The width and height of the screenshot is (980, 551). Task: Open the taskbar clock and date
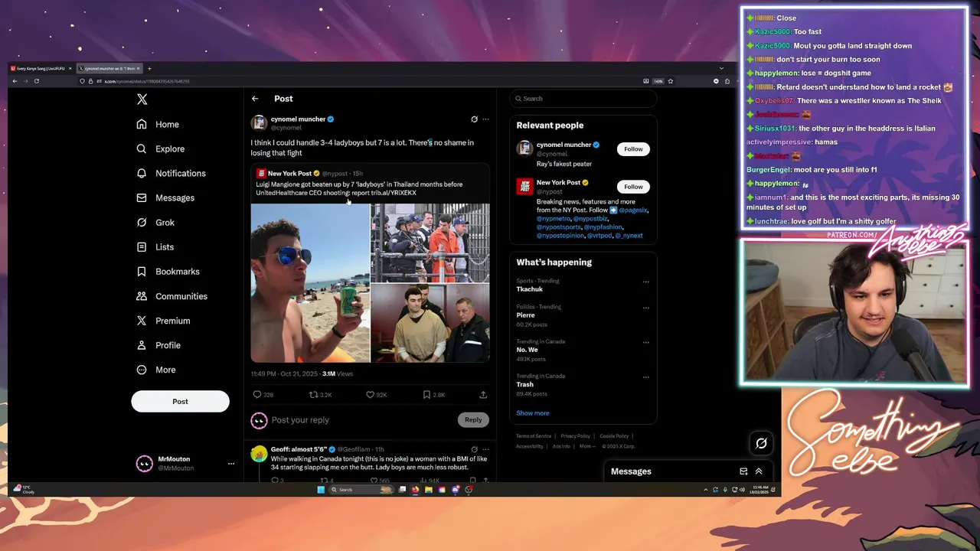click(759, 490)
